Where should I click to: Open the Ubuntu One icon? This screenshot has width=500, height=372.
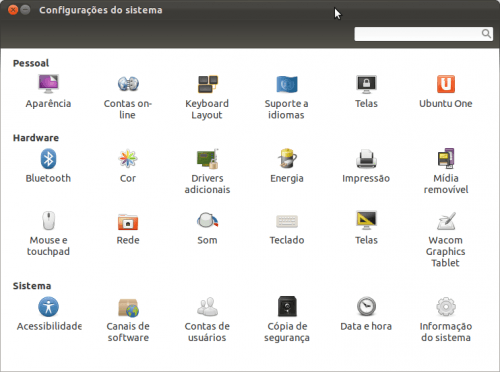446,84
